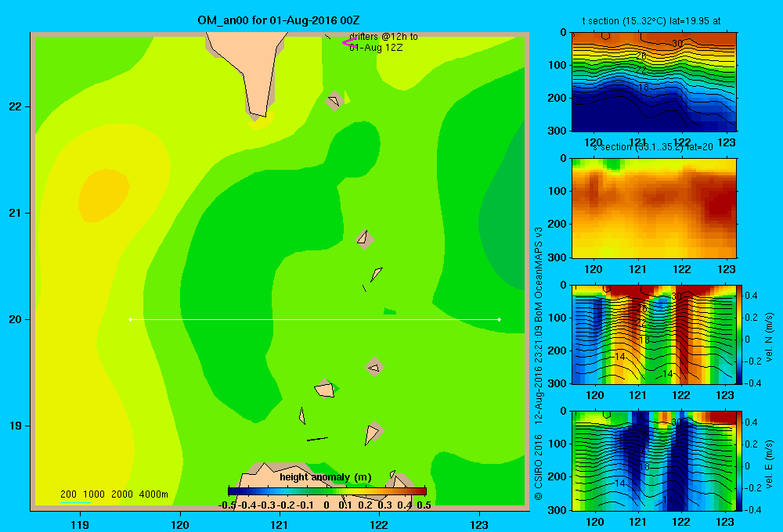
Task: Click the vel. E color scale bar
Action: 739,461
